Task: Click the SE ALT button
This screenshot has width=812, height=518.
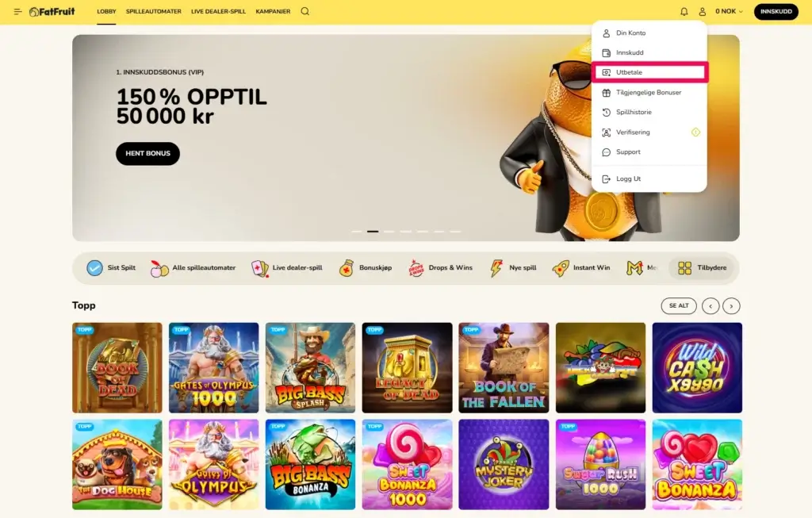Action: pyautogui.click(x=679, y=306)
